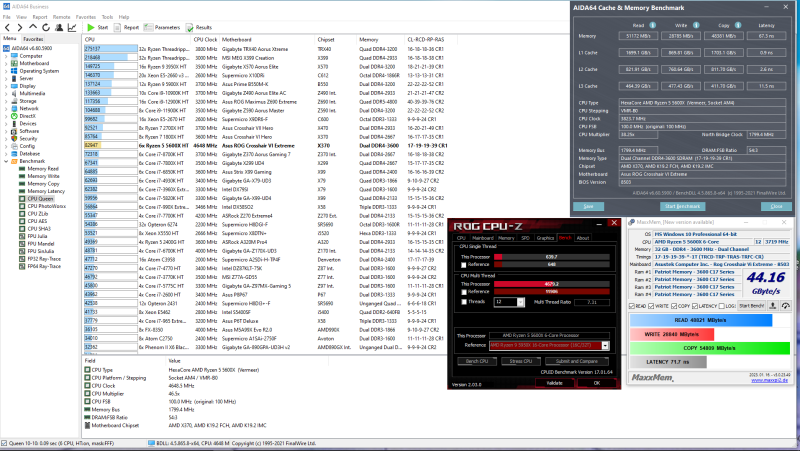Open the Reference processor dropdown in CPU-Z
The width and height of the screenshot is (800, 451).
click(605, 345)
